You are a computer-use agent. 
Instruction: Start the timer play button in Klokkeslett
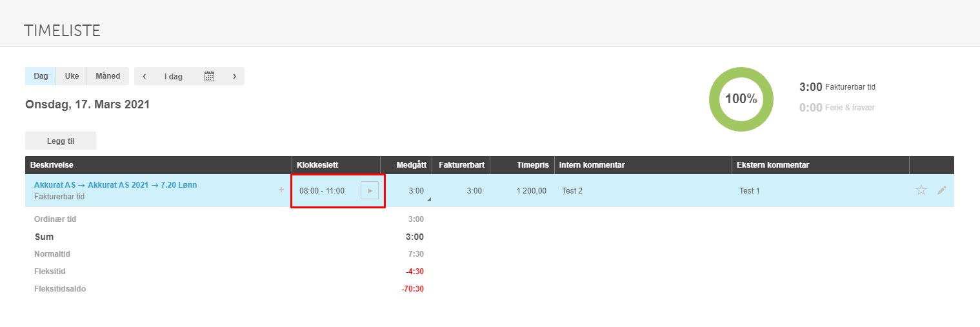[370, 190]
